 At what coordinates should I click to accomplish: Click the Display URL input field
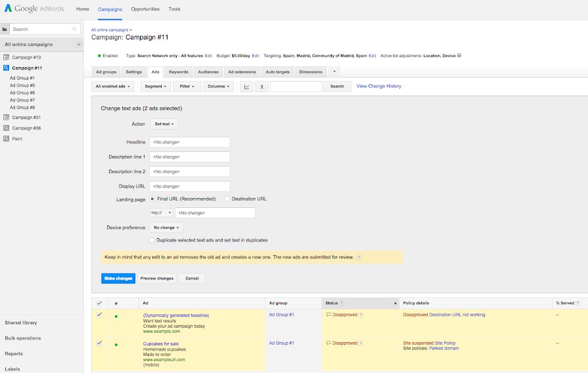[190, 186]
